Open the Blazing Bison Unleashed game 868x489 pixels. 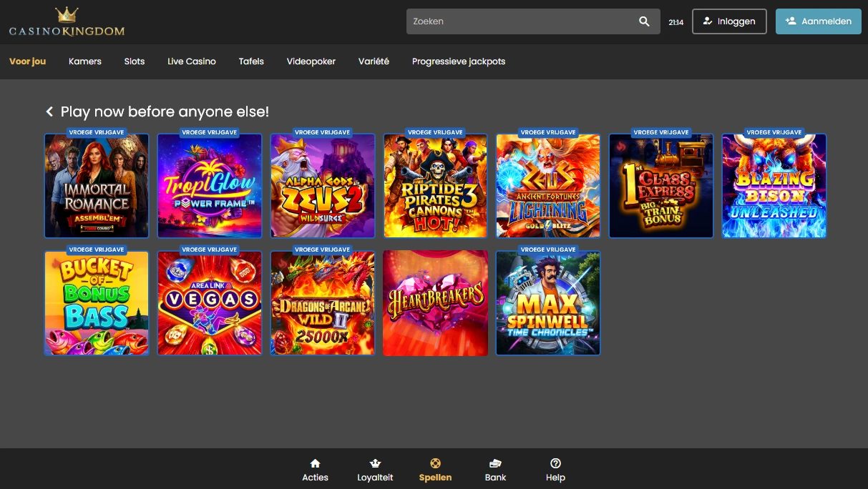(x=774, y=186)
